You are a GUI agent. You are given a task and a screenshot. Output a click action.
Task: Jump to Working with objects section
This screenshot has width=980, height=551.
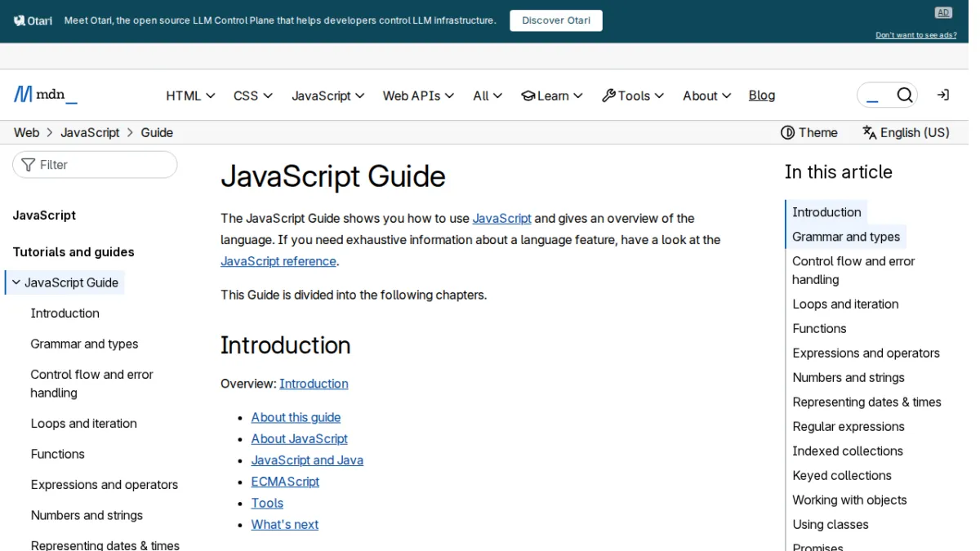coord(849,500)
